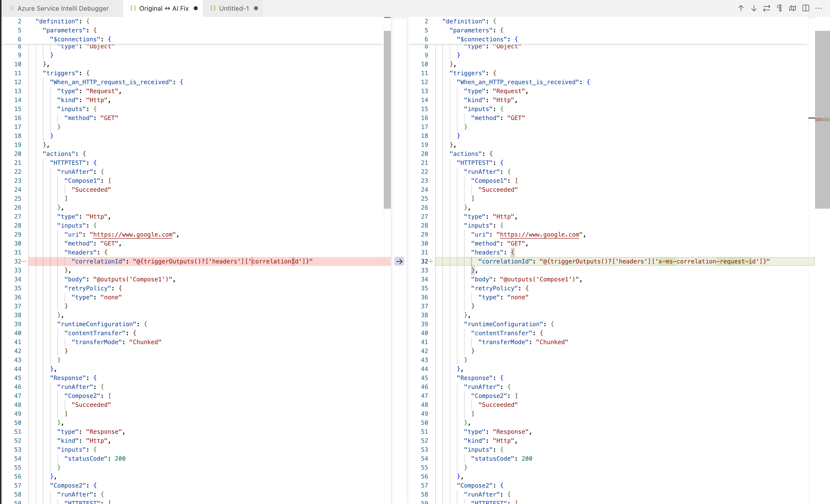Click "kind": "Http" on line 14 in left pane
Viewport: 830px width, 504px height.
pyautogui.click(x=82, y=100)
